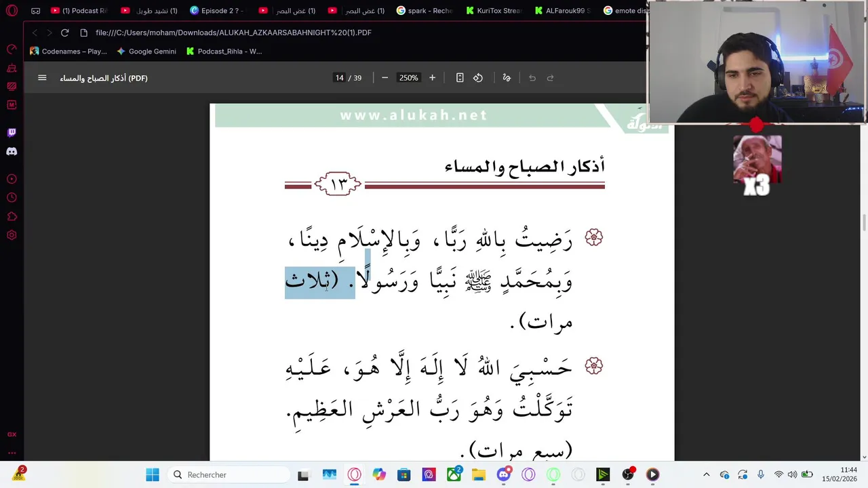Image resolution: width=868 pixels, height=488 pixels.
Task: Switch to the spark - Reche Google tab
Action: [425, 11]
